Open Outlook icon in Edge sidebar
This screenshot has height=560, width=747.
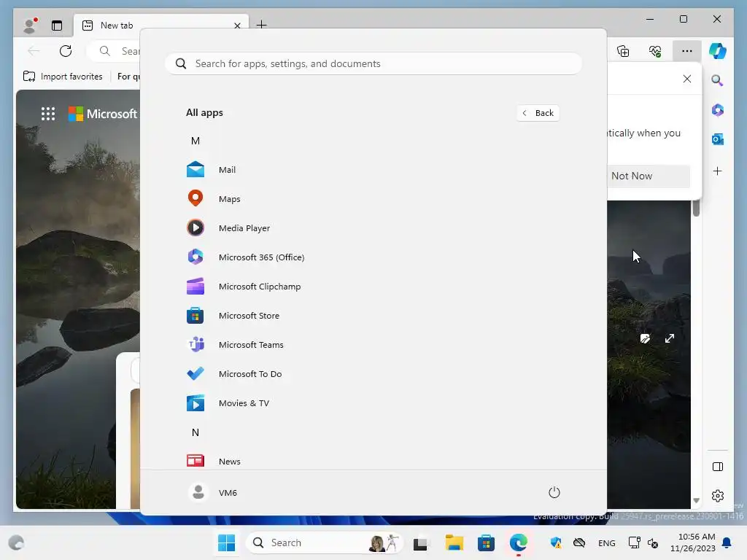point(718,139)
